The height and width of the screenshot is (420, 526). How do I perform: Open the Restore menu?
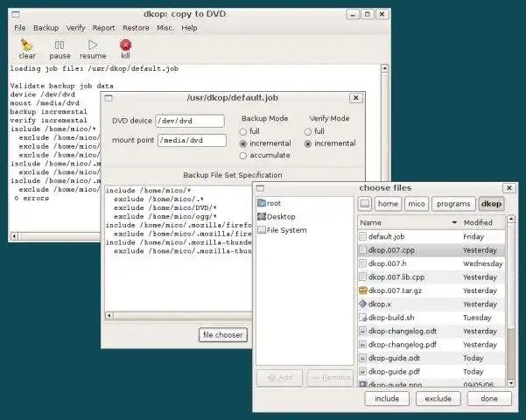click(136, 28)
